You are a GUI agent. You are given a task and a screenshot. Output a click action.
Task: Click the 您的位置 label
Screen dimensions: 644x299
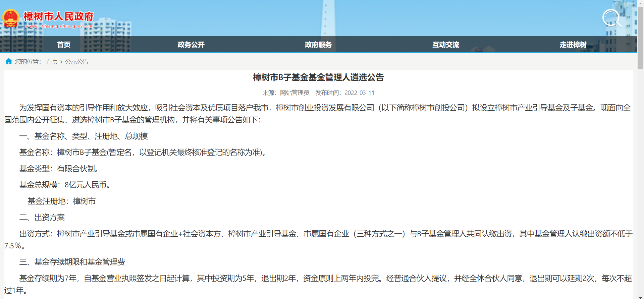pyautogui.click(x=28, y=62)
